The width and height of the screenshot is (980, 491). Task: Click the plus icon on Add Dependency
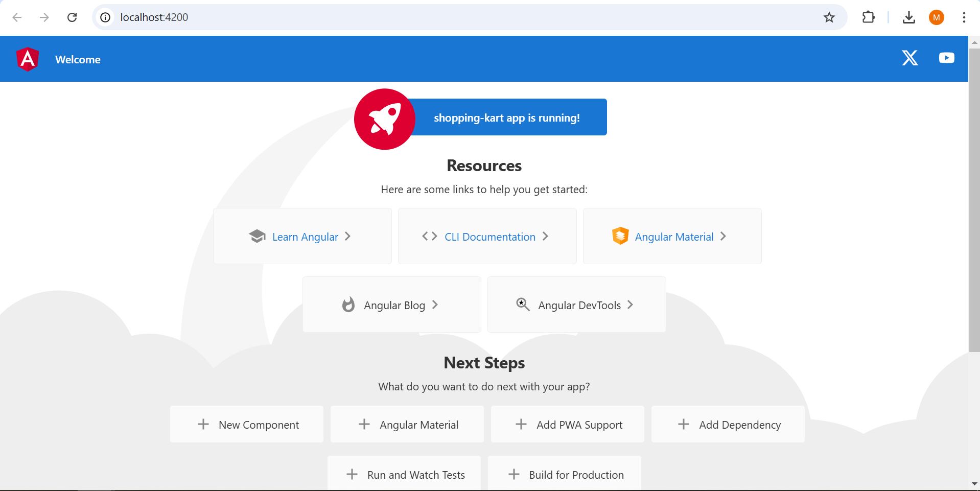(684, 424)
